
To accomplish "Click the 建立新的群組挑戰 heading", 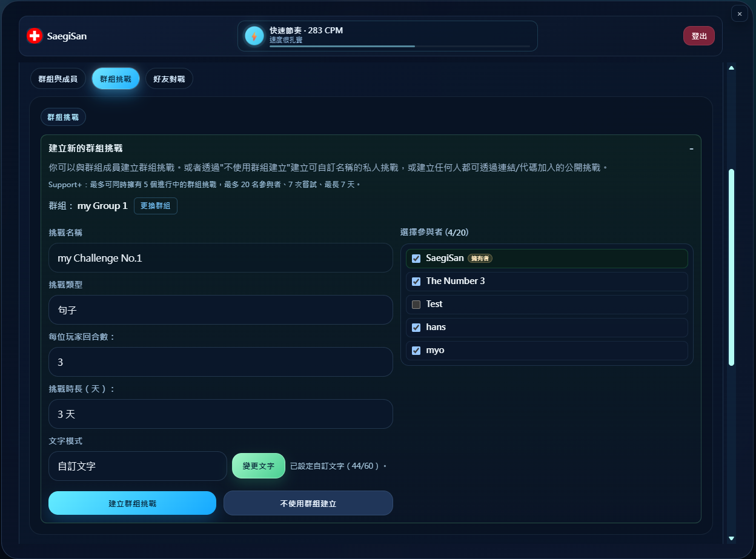I will point(86,148).
